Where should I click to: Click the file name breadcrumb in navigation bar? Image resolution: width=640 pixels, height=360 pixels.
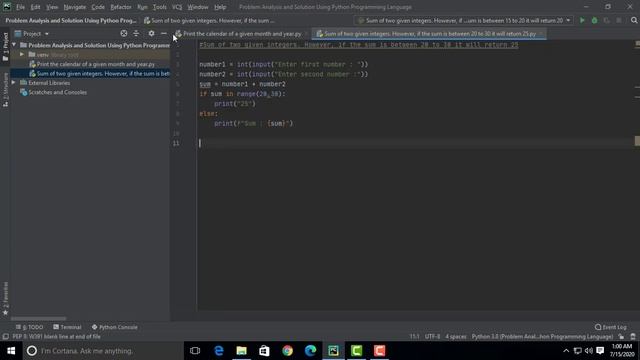[209, 20]
